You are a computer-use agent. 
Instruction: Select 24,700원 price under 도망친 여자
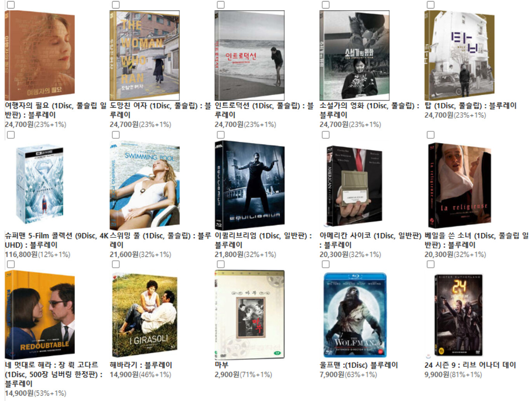pos(124,124)
